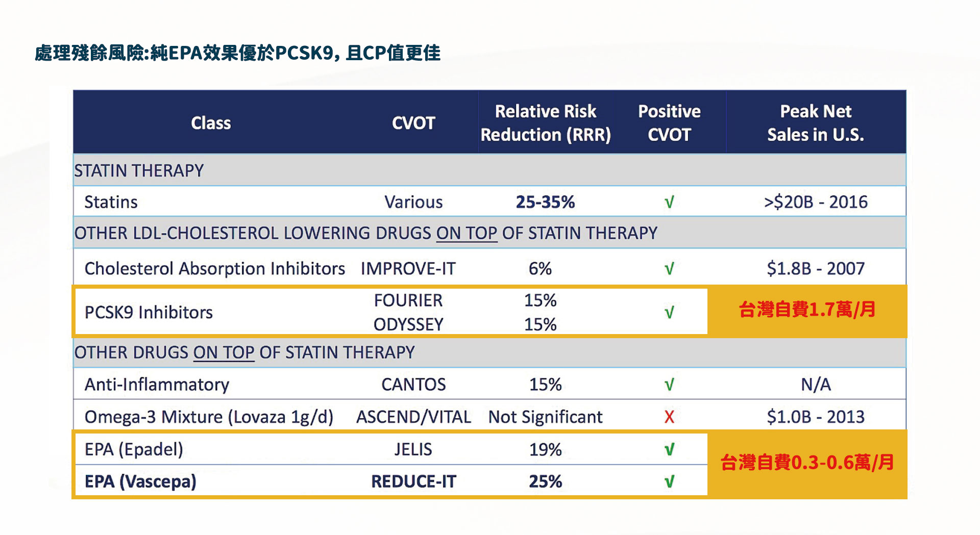Click the yellow 台灣自費0.3-0.6萬/月 box

point(807,463)
